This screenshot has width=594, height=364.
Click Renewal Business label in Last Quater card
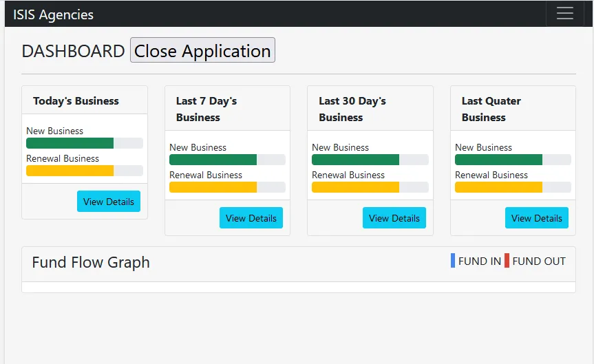[491, 175]
